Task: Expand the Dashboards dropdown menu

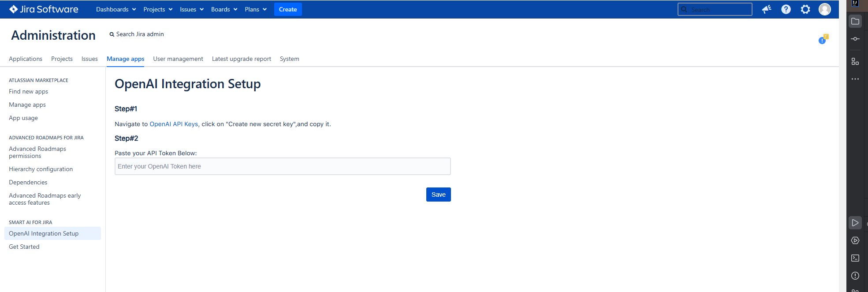Action: (x=116, y=9)
